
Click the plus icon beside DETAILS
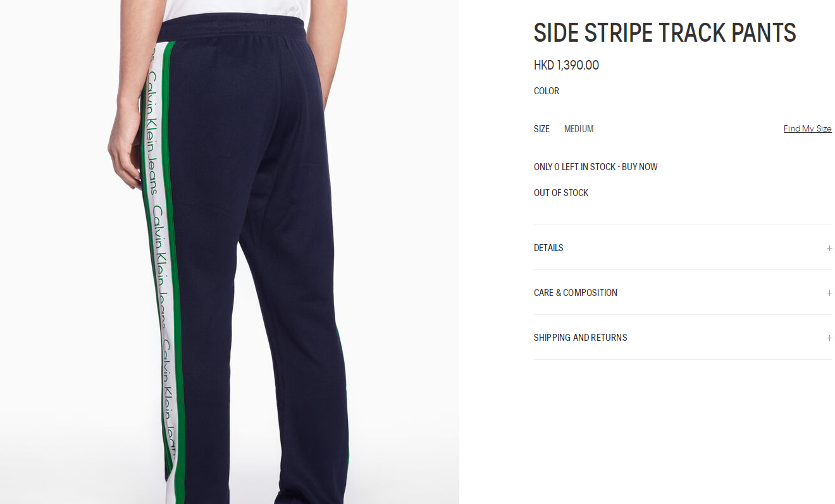pos(829,248)
